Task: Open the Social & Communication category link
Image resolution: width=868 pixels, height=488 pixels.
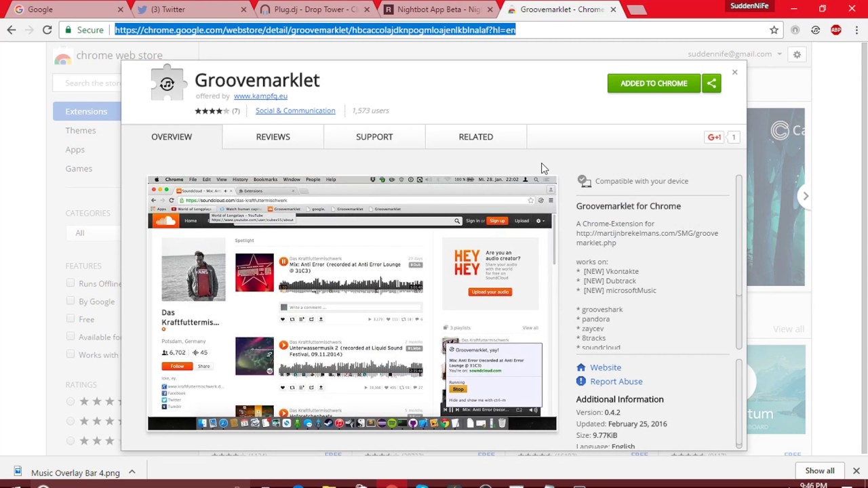Action: pyautogui.click(x=295, y=110)
